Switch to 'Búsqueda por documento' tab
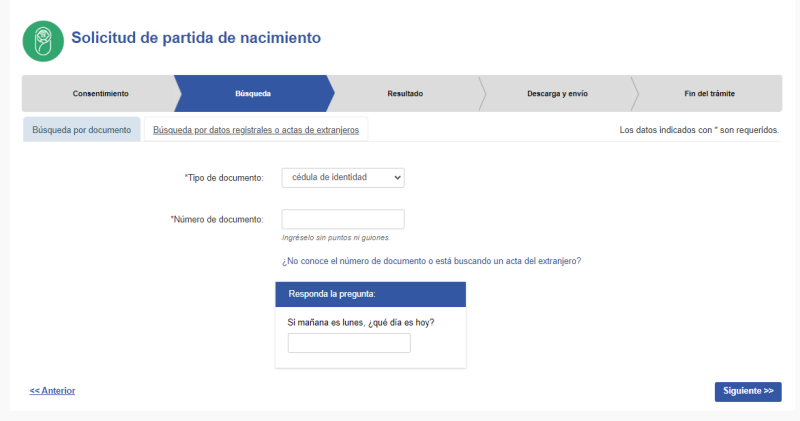Image resolution: width=800 pixels, height=421 pixels. coord(82,130)
